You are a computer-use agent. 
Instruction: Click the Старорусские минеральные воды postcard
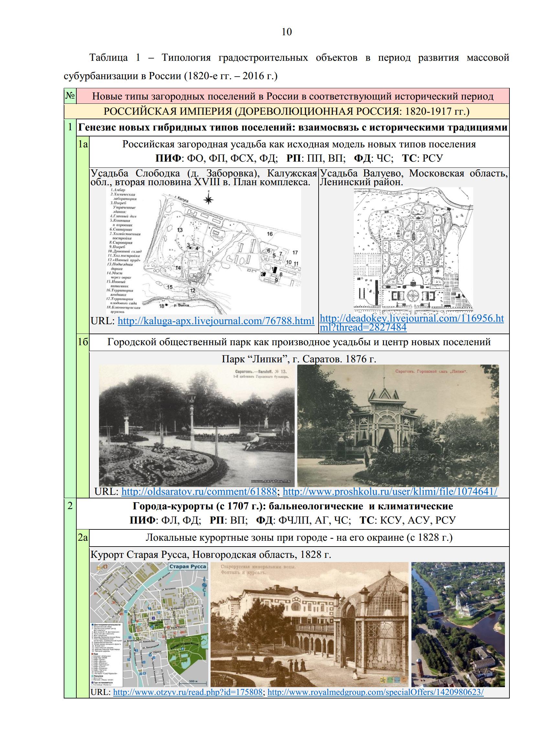click(x=309, y=624)
